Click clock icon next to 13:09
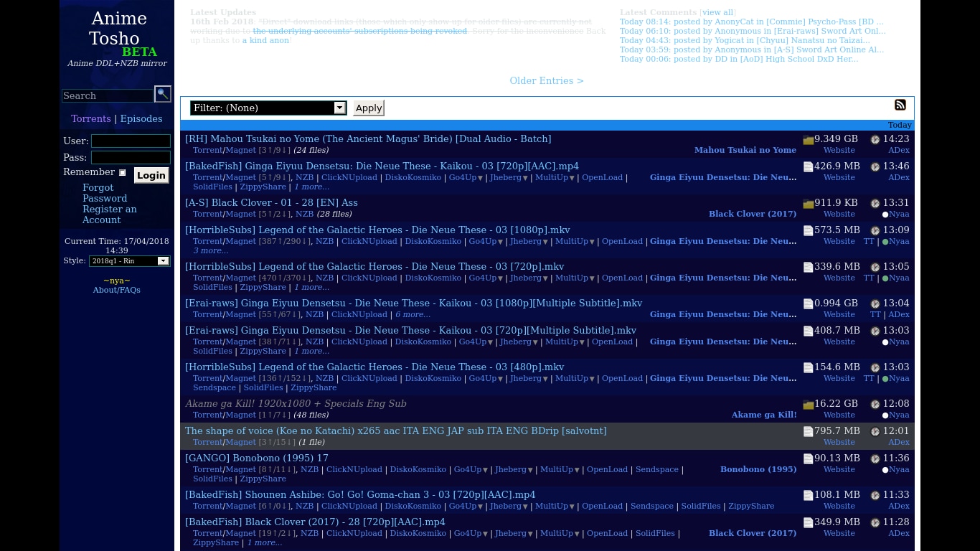Screen dimensions: 980x551 click(875, 231)
